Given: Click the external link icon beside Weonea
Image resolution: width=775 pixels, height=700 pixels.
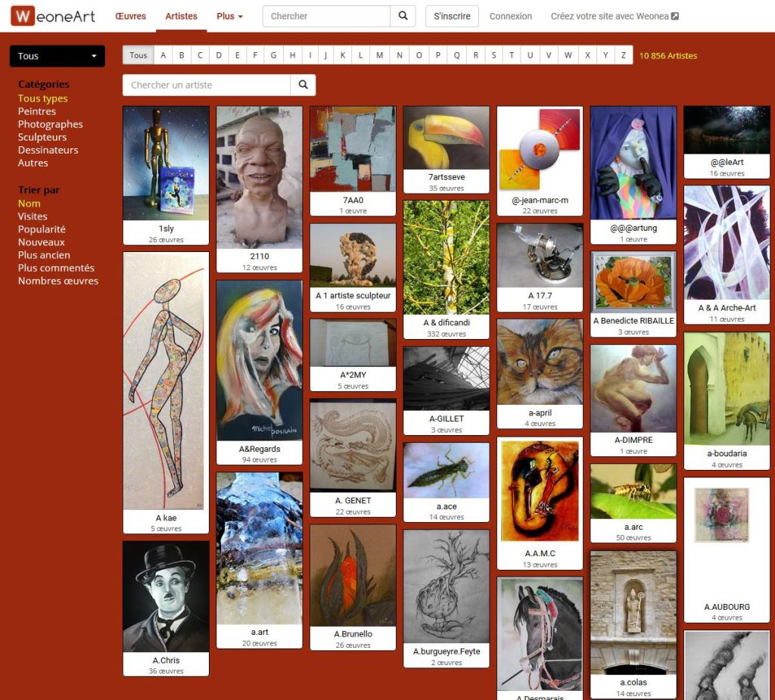Looking at the screenshot, I should (x=675, y=16).
